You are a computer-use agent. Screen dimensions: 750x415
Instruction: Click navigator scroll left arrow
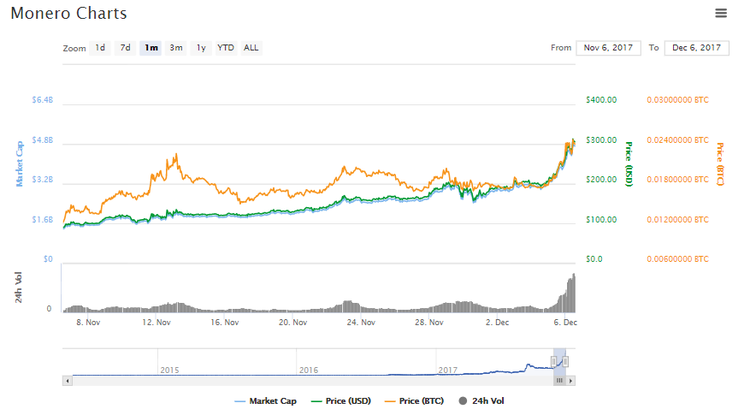[x=67, y=381]
